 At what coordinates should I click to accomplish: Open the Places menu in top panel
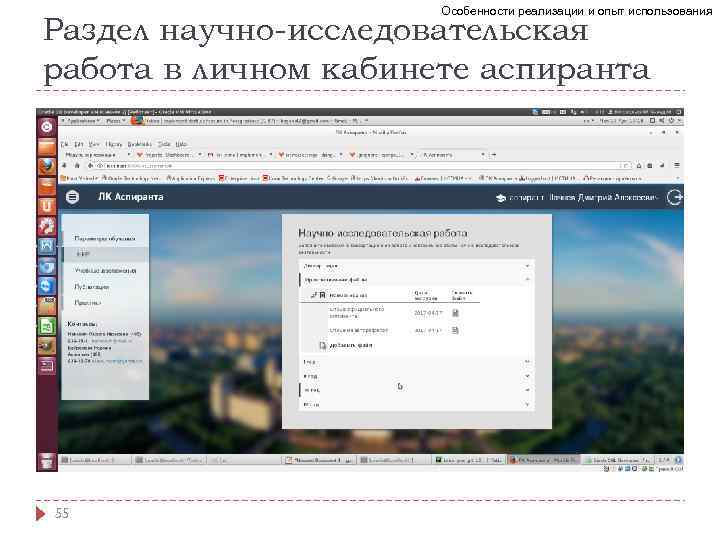pos(115,121)
